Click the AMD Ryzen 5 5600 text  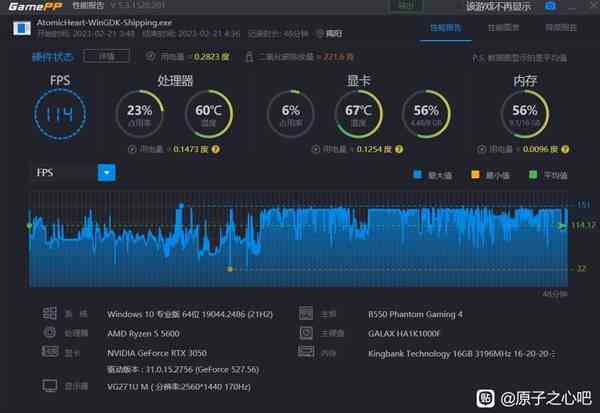click(143, 334)
